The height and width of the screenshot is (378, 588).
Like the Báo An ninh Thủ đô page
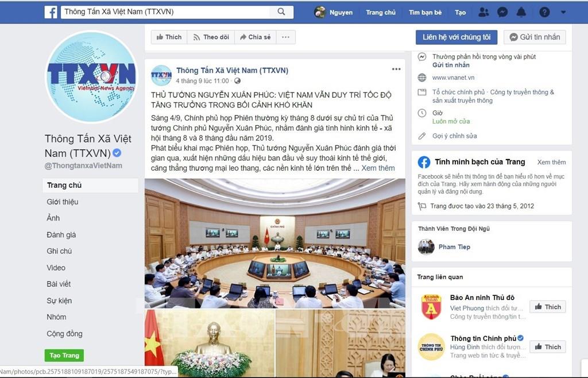[x=547, y=307]
